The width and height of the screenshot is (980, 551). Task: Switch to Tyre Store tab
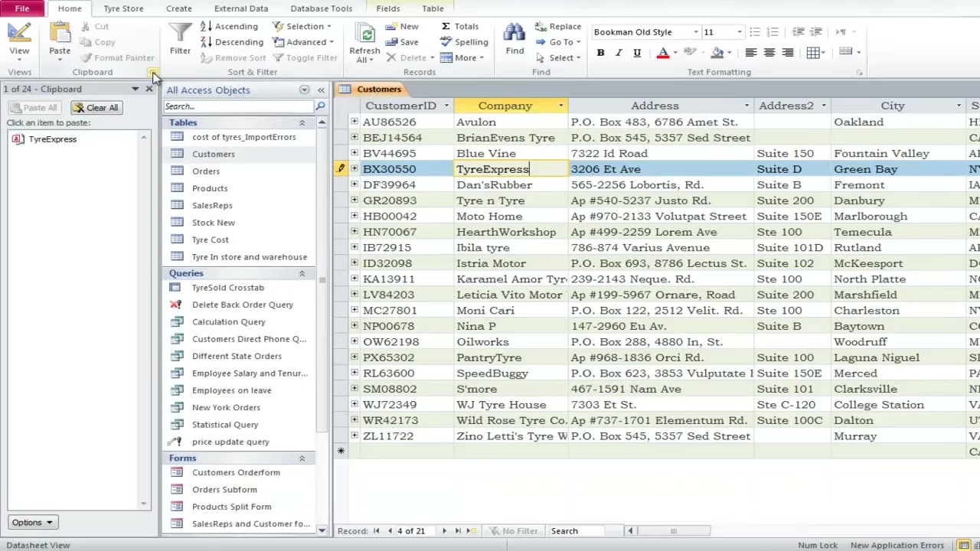[x=123, y=8]
